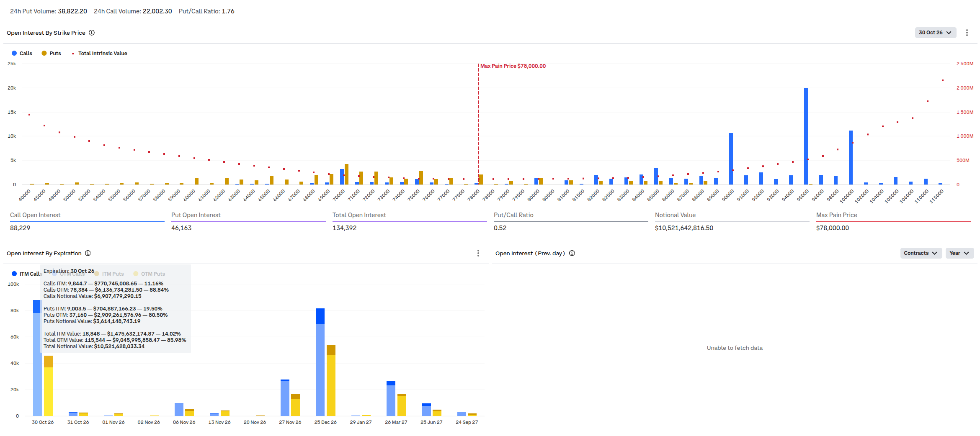The height and width of the screenshot is (436, 980).
Task: Open info icon next to Open Interest By Expiration
Action: pos(88,253)
